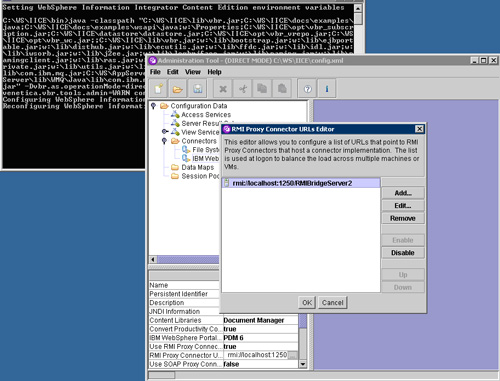Select Access Services in the tree
The width and height of the screenshot is (500, 381).
point(206,115)
